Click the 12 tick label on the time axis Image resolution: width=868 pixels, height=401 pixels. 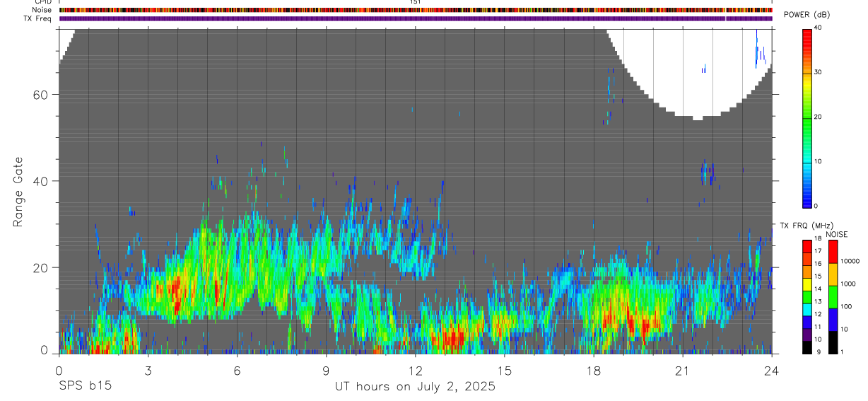416,371
